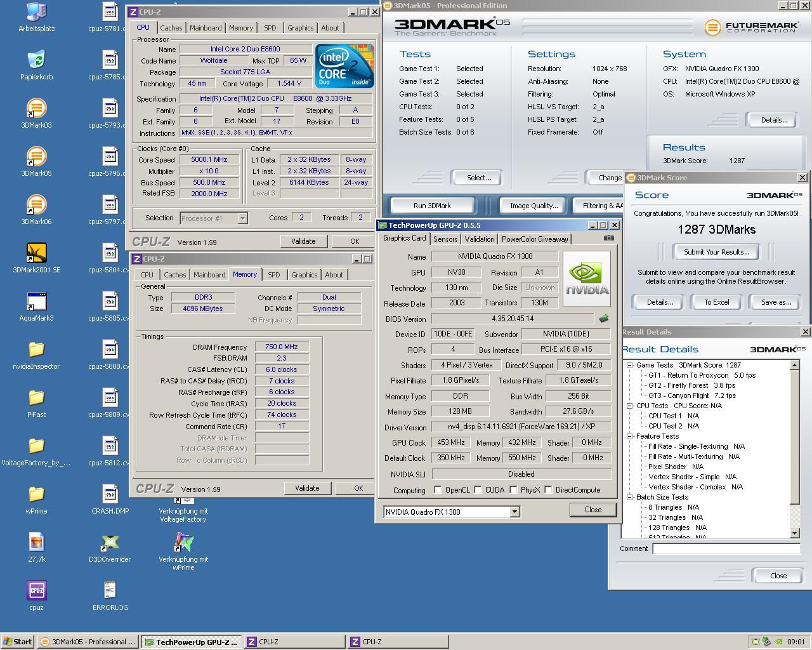Open Verknüpfung mit wPrime shortcut
812x650 pixels.
[x=183, y=551]
